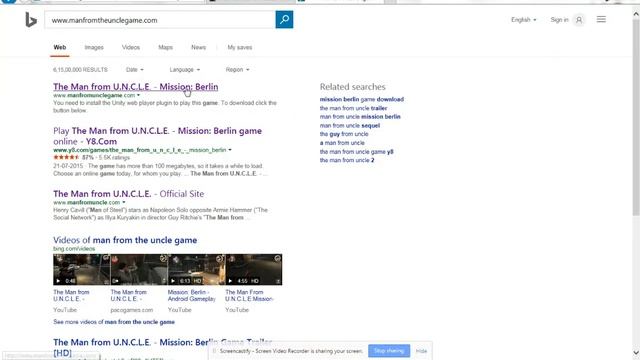Expand arrow next to www.manfromuncle.com URL

click(x=124, y=202)
